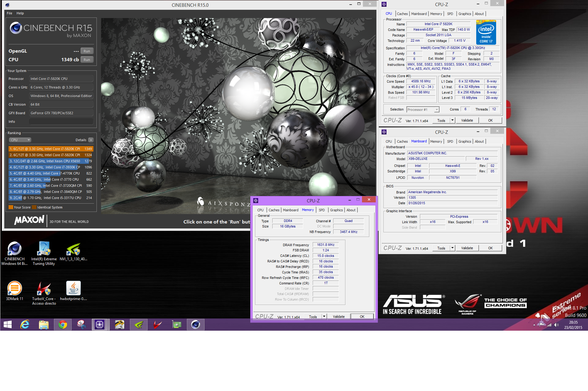Screen dimensions: 588x391
Task: Select Memory tab in Mainboard CPU-Z window
Action: [436, 141]
